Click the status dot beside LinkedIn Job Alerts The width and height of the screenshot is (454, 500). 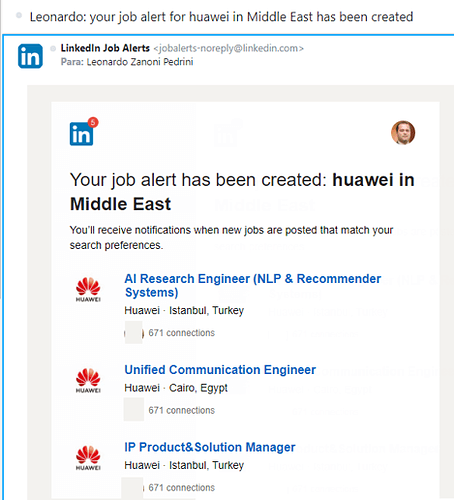[x=53, y=49]
